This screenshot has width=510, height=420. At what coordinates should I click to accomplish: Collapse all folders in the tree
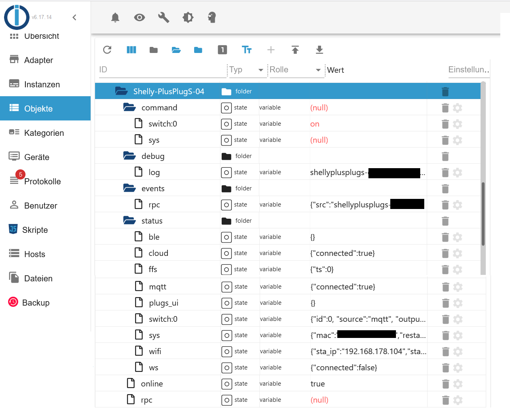coord(154,50)
